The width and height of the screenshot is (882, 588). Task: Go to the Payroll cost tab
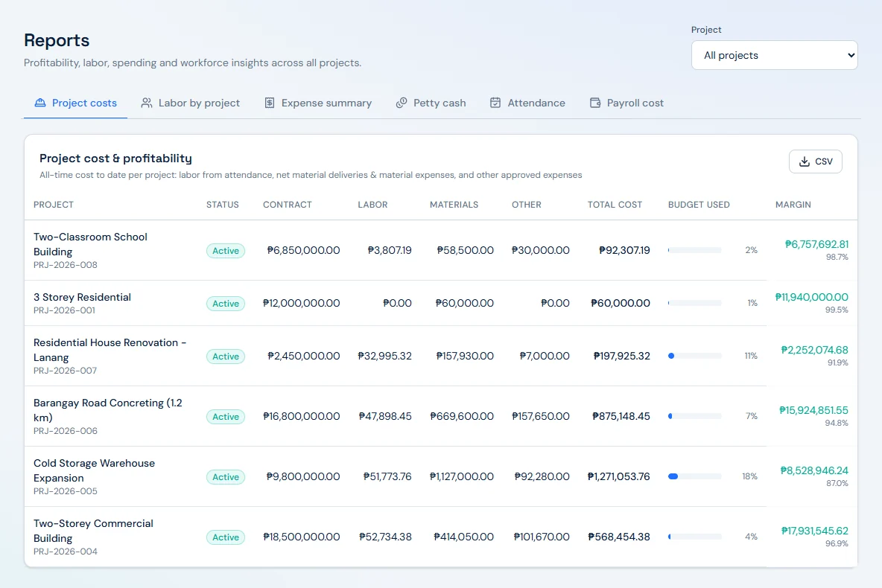626,103
